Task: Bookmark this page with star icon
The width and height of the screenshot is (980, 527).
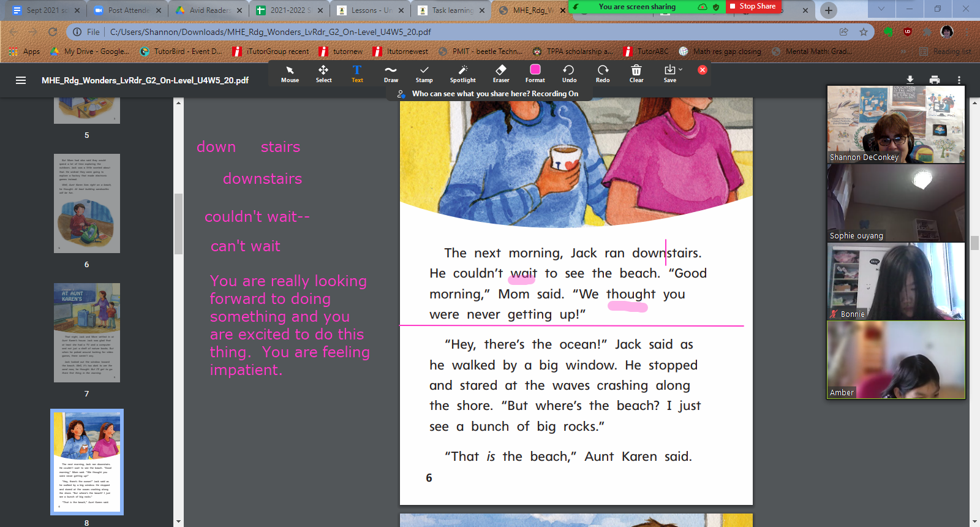Action: [x=864, y=32]
